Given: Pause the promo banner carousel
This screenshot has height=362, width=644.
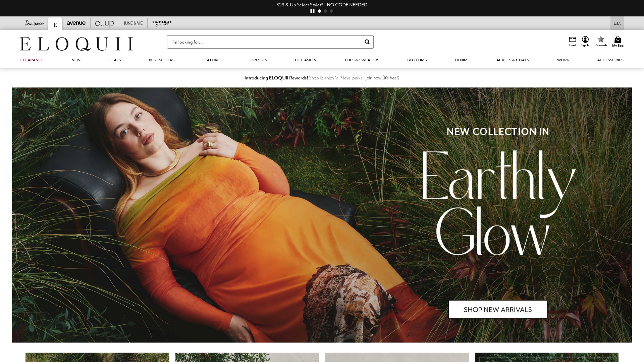Looking at the screenshot, I should click(x=312, y=11).
